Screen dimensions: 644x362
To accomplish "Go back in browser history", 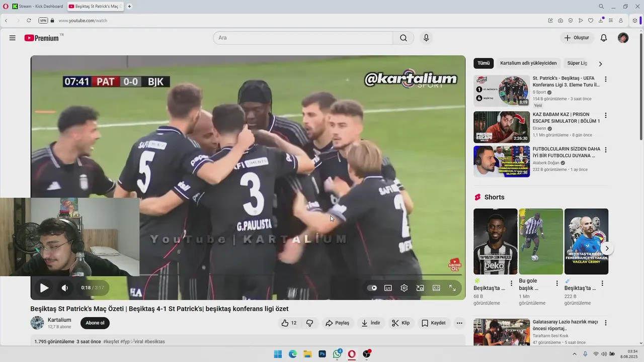I will click(x=6, y=21).
